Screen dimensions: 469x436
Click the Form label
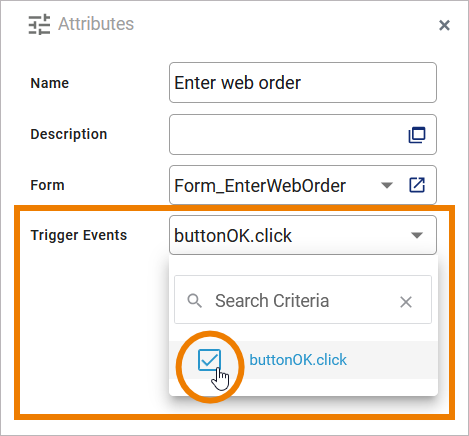click(x=47, y=185)
